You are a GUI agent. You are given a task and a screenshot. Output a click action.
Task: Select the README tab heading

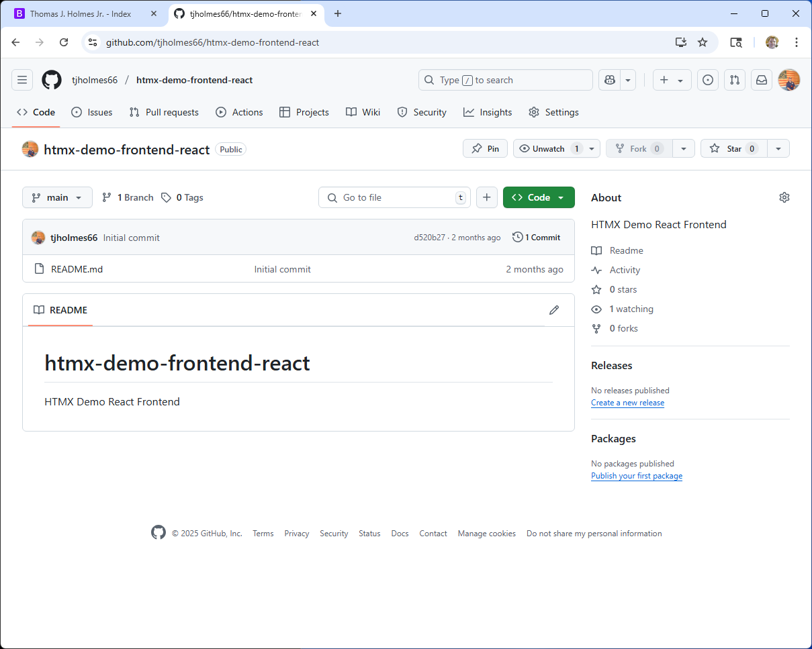click(x=60, y=310)
